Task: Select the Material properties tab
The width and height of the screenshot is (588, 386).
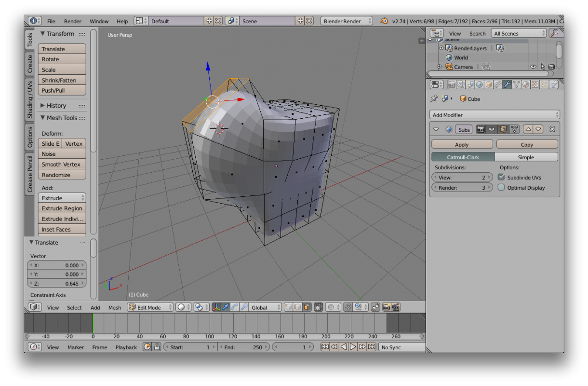Action: tap(526, 84)
